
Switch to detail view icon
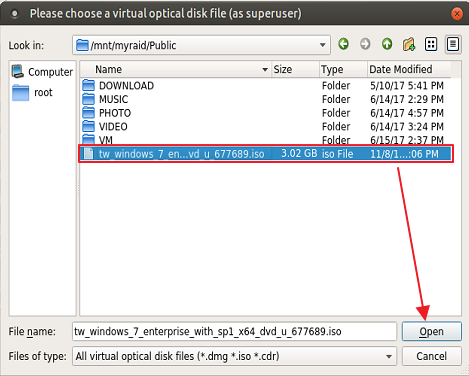point(453,44)
